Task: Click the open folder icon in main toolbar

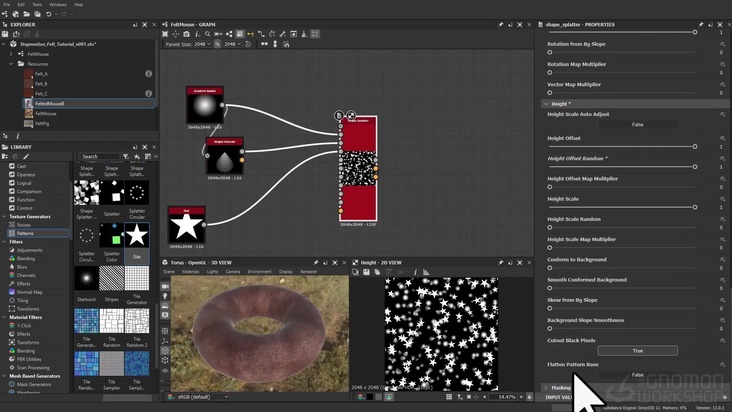Action: [27, 14]
